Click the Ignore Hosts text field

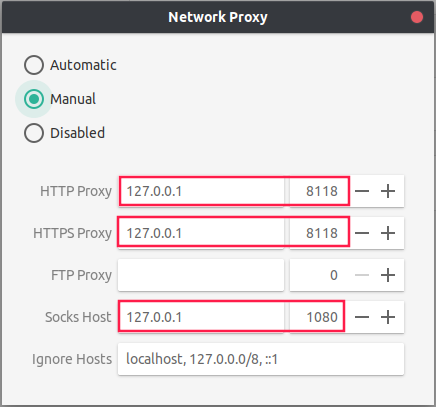pos(261,359)
